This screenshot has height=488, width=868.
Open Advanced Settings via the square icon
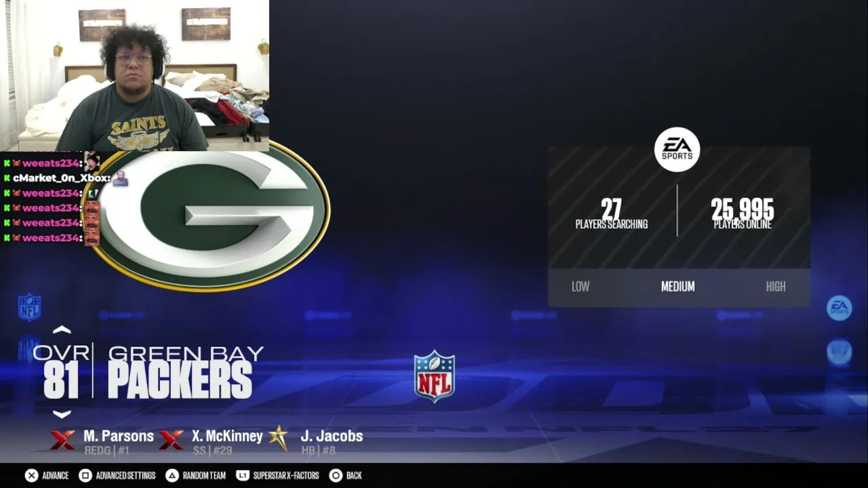pos(85,476)
